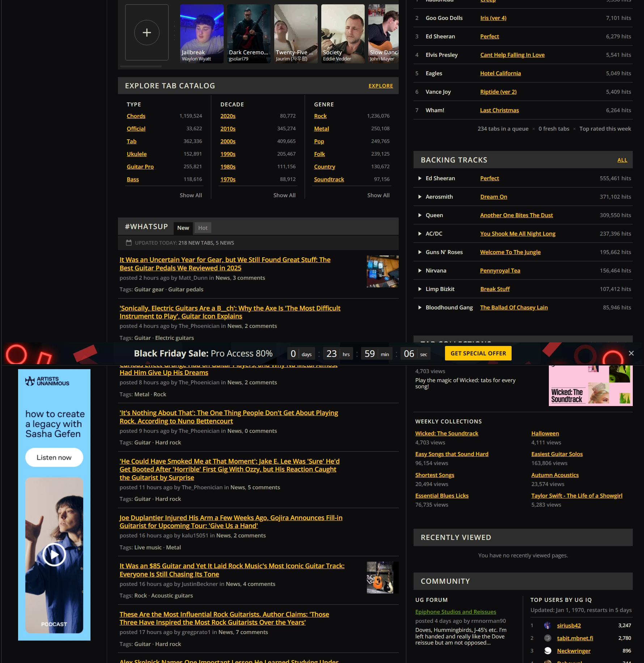Play the Ed Sheeran Perfect backing track
Image resolution: width=644 pixels, height=663 pixels.
pyautogui.click(x=420, y=178)
